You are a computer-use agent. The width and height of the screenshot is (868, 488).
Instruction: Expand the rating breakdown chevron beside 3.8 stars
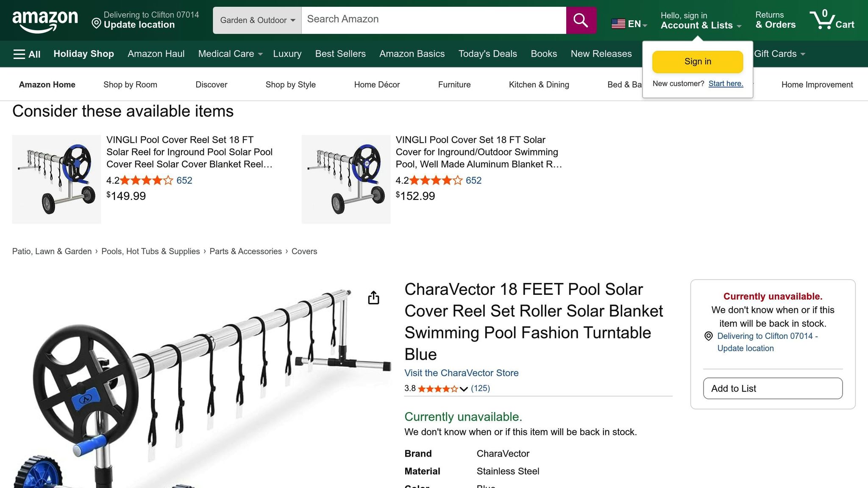point(464,389)
